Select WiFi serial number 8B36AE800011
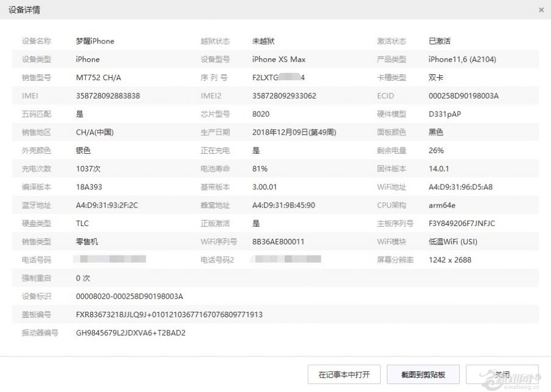 click(279, 242)
